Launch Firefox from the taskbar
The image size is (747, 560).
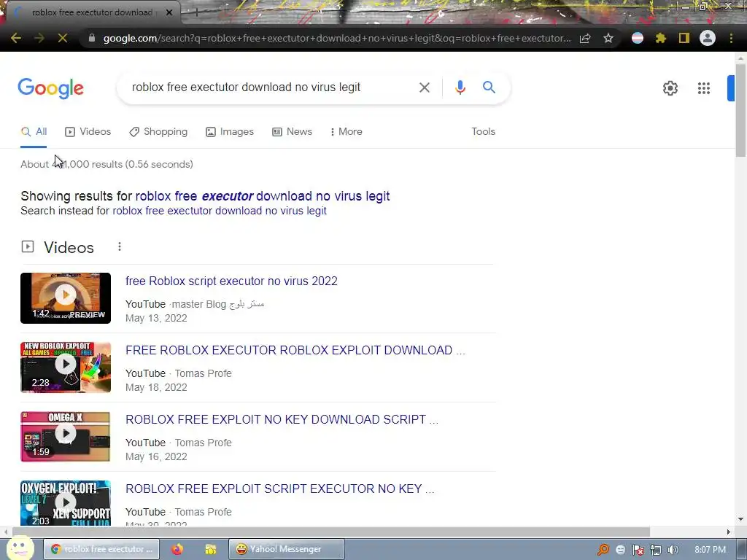tap(177, 550)
